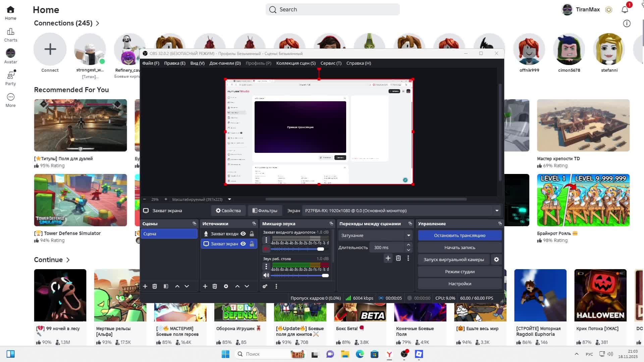Open Roblox notifications bell icon
The height and width of the screenshot is (362, 644).
(x=625, y=10)
